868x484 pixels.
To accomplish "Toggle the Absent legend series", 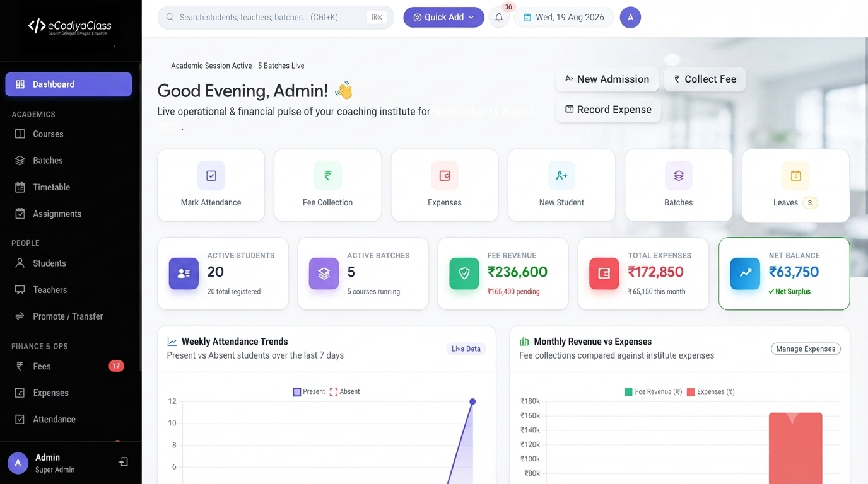I will (344, 392).
